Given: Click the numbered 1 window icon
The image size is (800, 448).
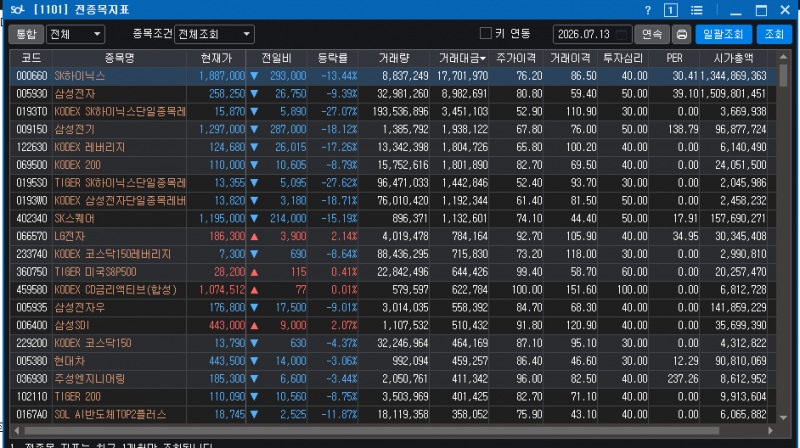Looking at the screenshot, I should tap(670, 10).
